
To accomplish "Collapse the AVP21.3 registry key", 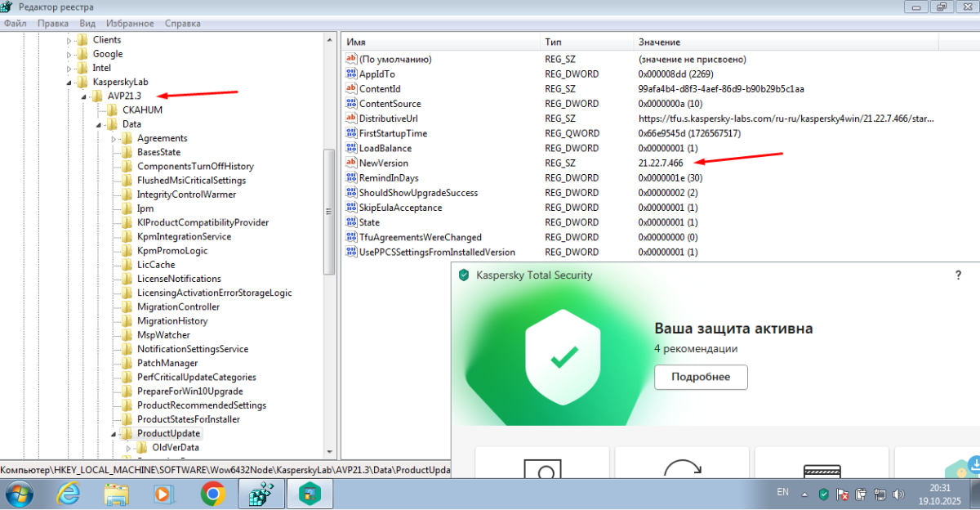I will 84,96.
